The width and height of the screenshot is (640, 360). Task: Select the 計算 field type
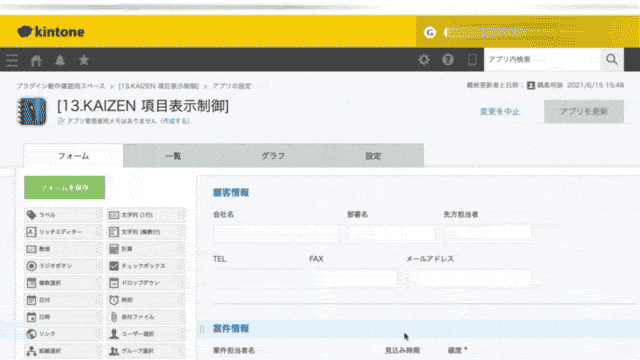click(x=146, y=249)
